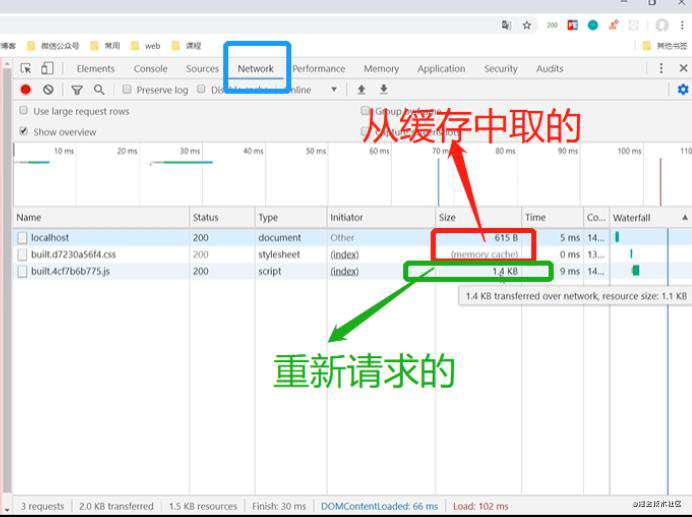Viewport: 692px width, 517px height.
Task: Sort by the Size column header
Action: [478, 217]
